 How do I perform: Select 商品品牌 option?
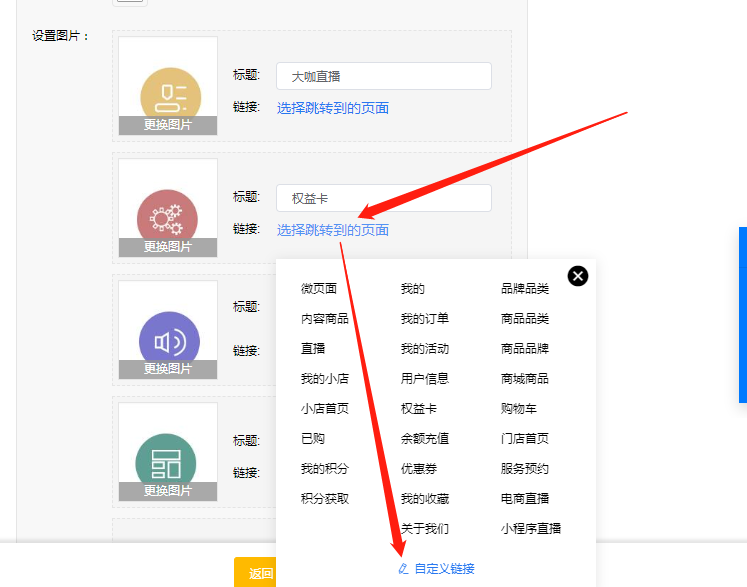(525, 349)
